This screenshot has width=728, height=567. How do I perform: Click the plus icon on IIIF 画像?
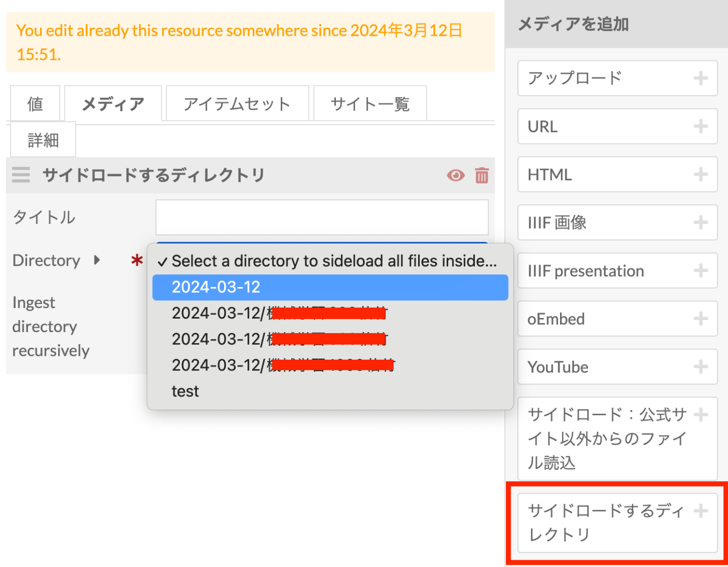coord(700,223)
